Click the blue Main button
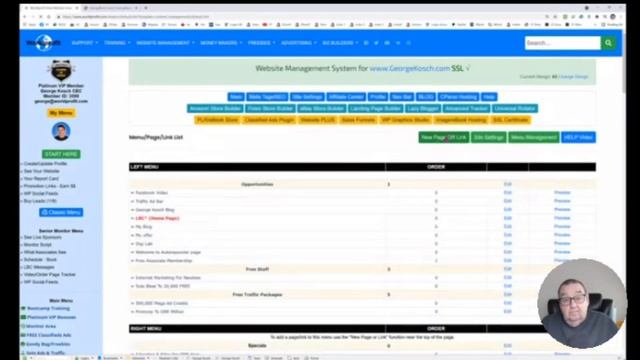Screen dimensions: 640x360 coord(236,97)
